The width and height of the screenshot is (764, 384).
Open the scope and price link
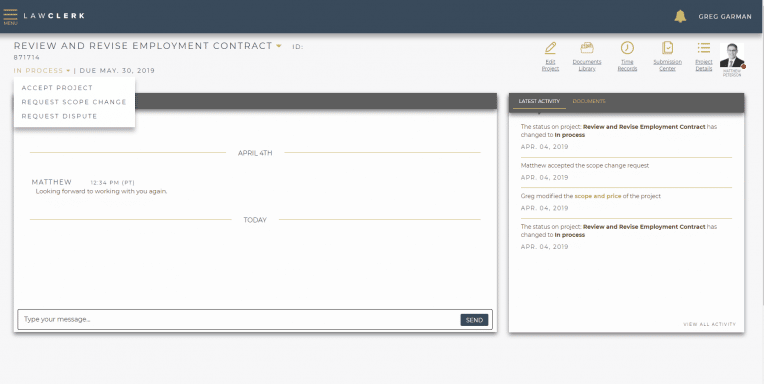[x=597, y=196]
